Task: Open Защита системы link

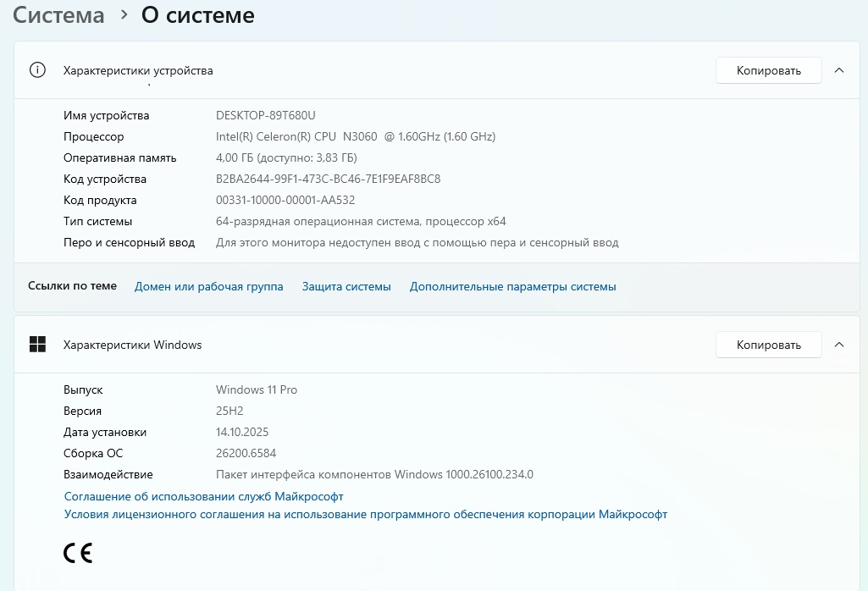Action: tap(346, 287)
